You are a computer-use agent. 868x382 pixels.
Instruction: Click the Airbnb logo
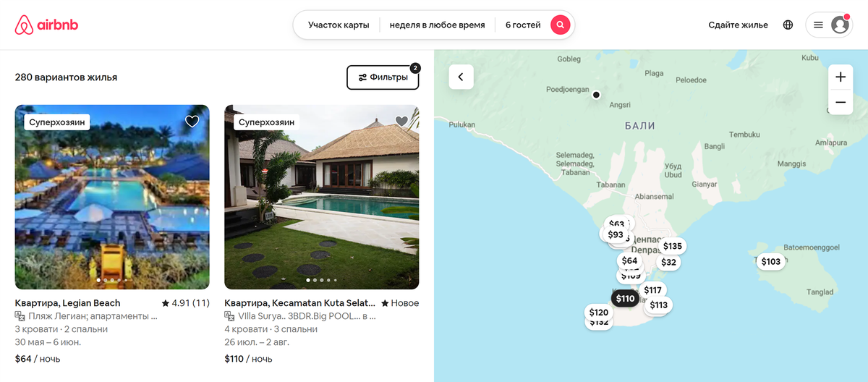[46, 25]
